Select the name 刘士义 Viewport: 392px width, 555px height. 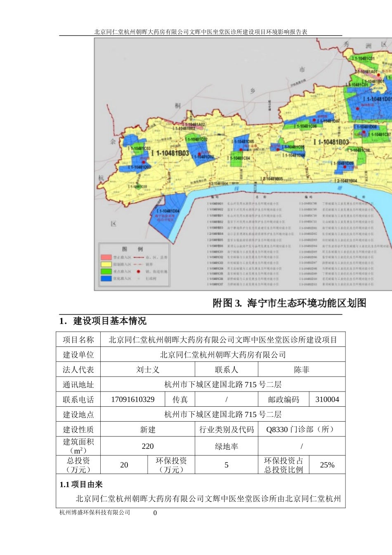(148, 370)
